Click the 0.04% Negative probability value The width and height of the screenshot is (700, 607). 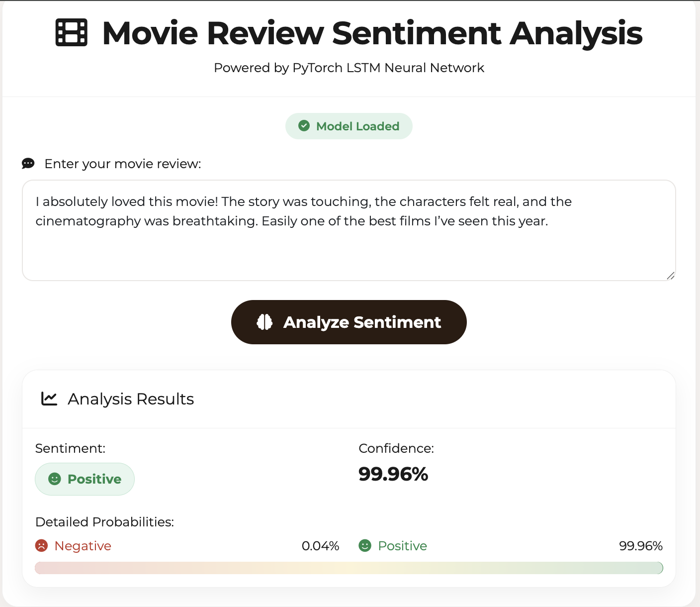320,546
